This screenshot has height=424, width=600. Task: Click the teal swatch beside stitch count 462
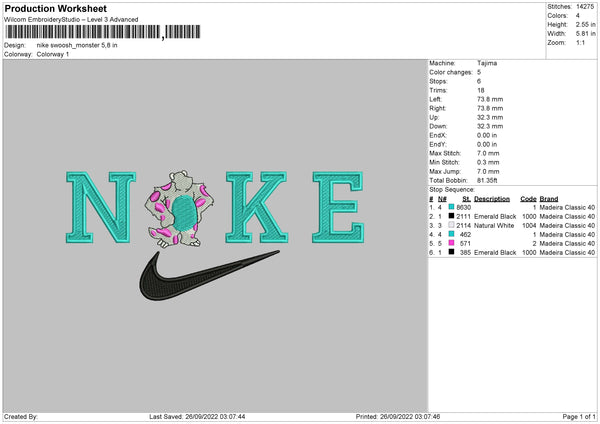pos(451,234)
